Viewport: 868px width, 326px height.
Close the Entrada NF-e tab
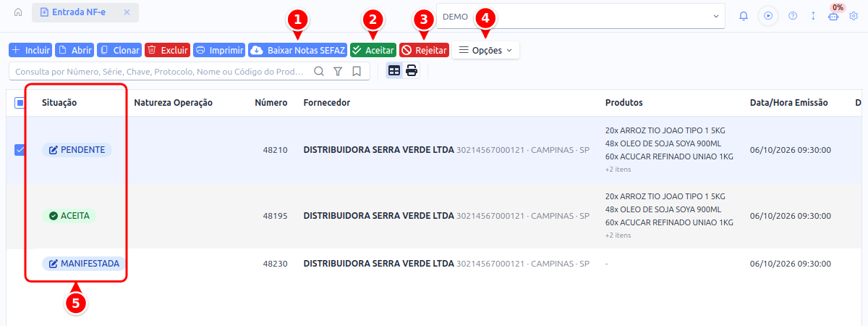click(127, 12)
